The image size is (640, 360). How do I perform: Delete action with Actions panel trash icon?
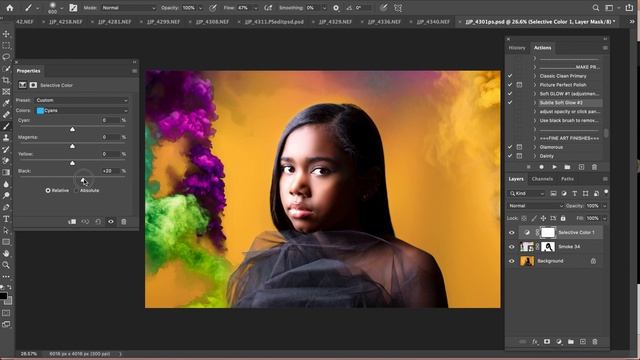coord(594,167)
